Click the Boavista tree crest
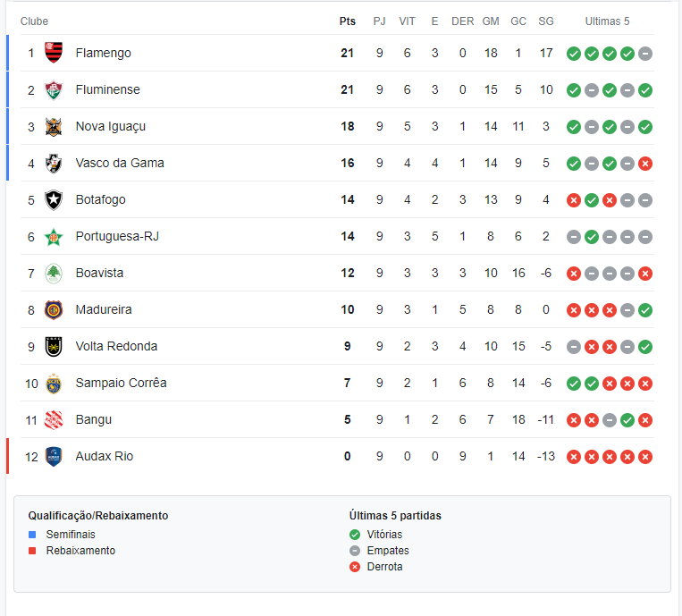Screen dimensions: 682x616 tap(54, 274)
